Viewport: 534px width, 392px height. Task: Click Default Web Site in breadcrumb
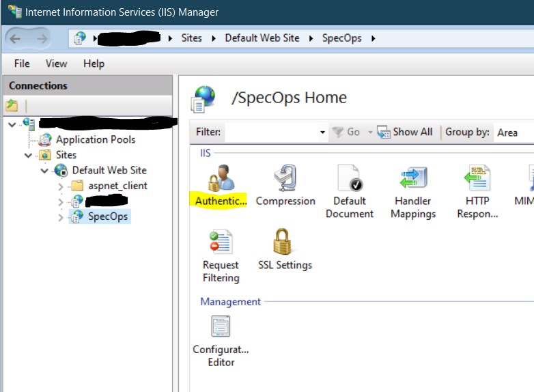click(262, 38)
